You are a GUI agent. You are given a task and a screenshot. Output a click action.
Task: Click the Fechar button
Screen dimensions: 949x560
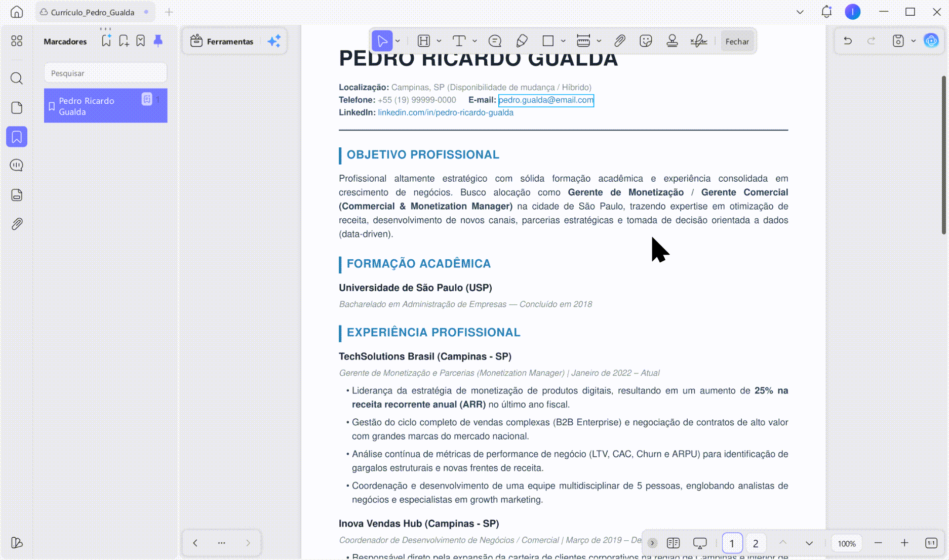[737, 42]
